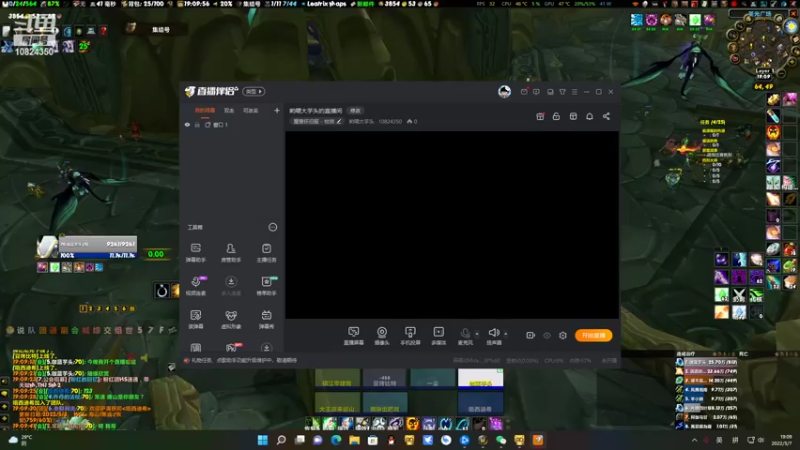
Task: Open the greyed download-arrow tool in toolbox second row
Action: pyautogui.click(x=231, y=286)
